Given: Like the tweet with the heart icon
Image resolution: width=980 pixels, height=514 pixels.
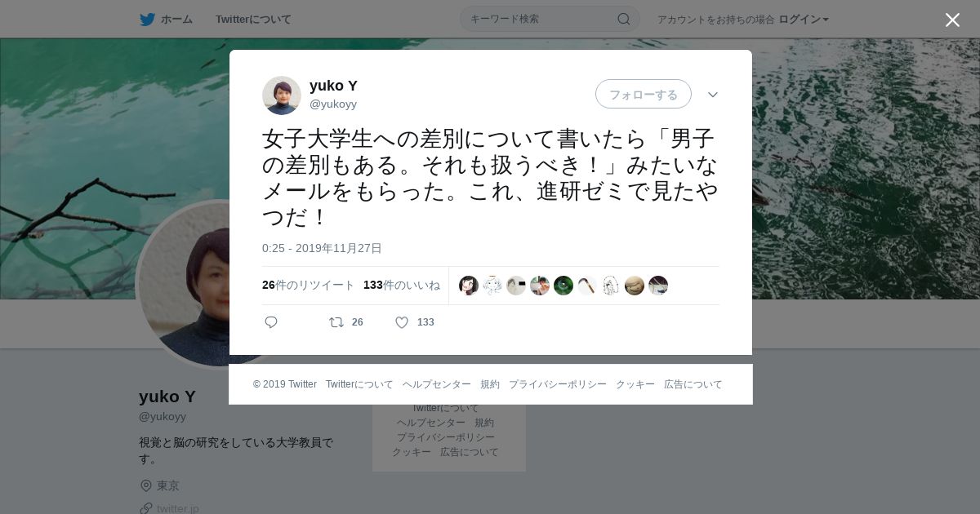Looking at the screenshot, I should [402, 322].
